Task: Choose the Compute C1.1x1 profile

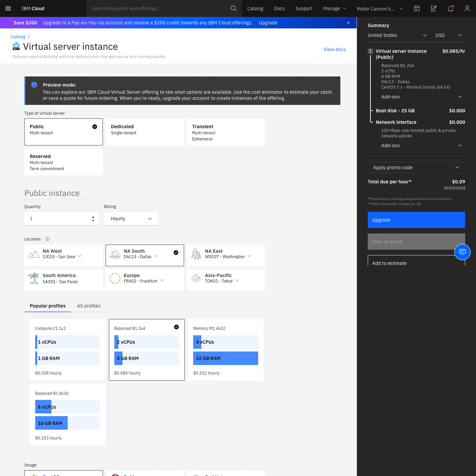Action: point(68,350)
